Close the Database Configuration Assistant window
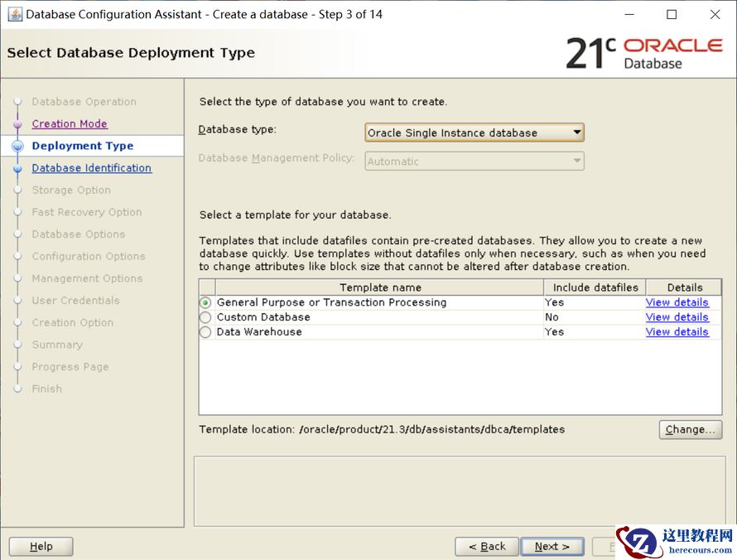Viewport: 737px width, 560px height. 715,15
